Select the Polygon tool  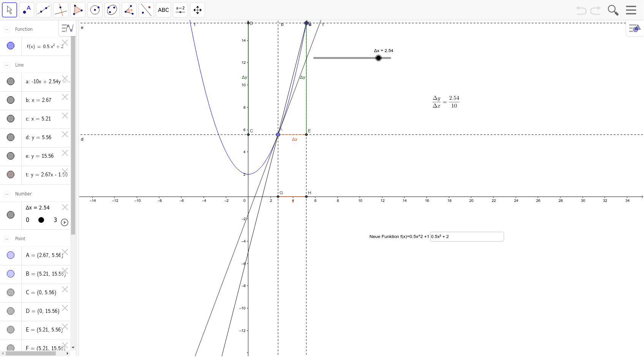pos(78,10)
